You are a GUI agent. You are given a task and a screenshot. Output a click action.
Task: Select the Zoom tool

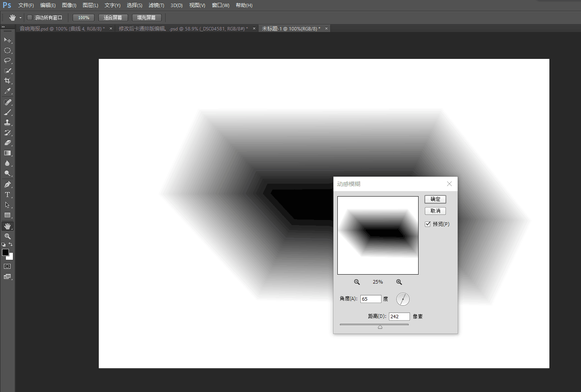click(7, 236)
